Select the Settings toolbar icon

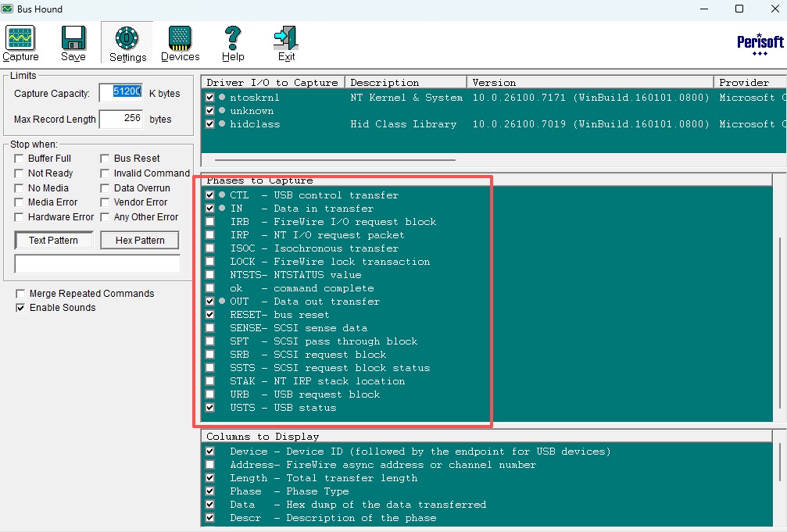[127, 43]
